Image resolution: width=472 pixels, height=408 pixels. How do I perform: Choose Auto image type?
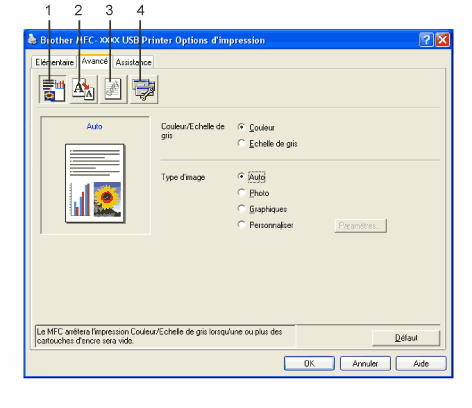click(241, 177)
